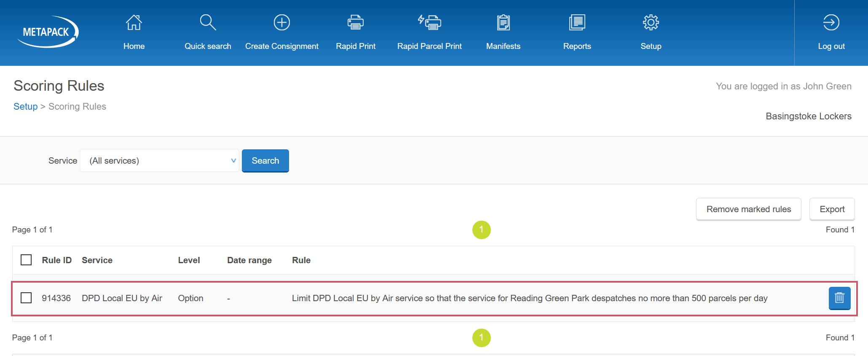
Task: Click the Quick search magnifier icon
Action: pos(208,22)
